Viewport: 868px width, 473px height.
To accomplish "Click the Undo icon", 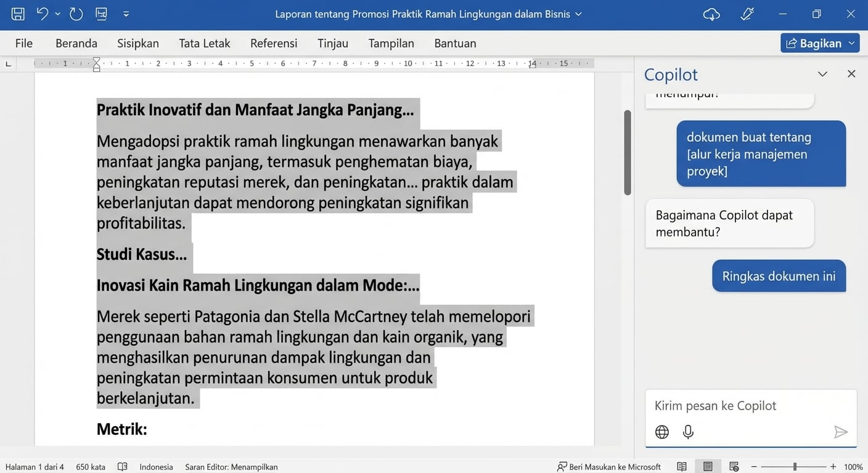I will (41, 14).
